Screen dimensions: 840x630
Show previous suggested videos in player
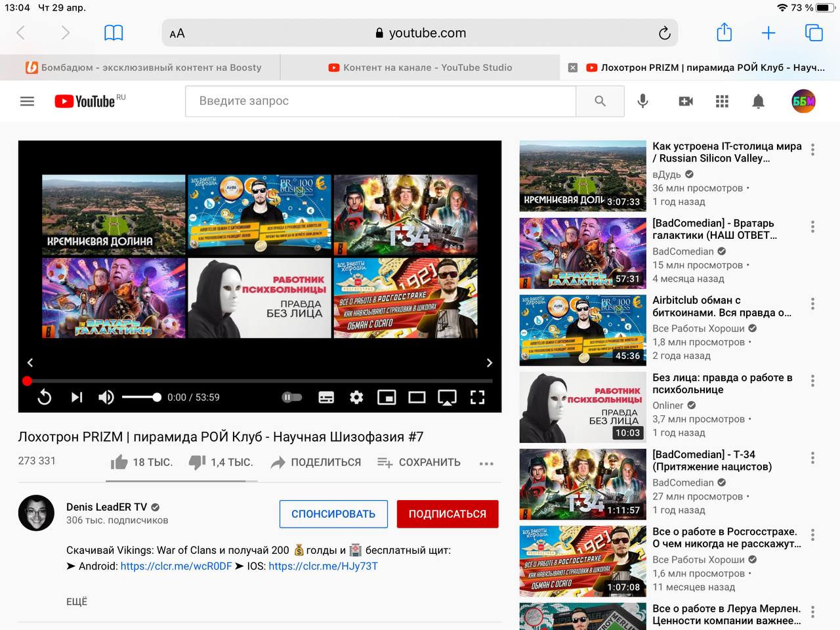(30, 362)
